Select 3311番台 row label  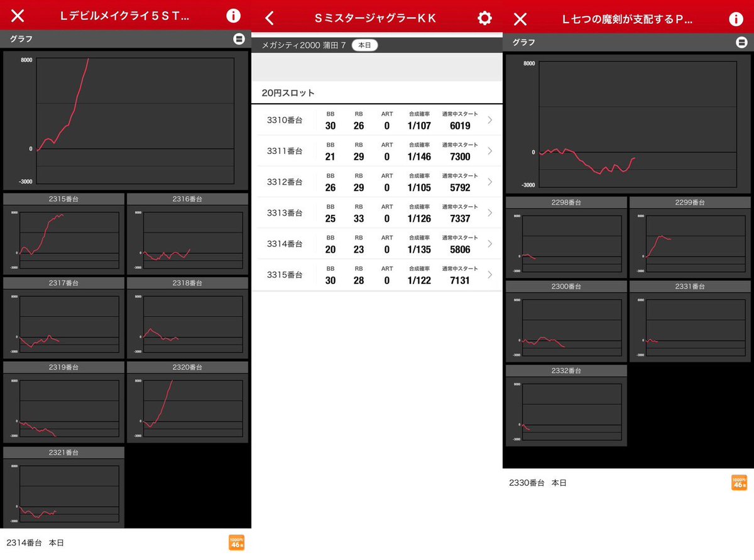(285, 151)
